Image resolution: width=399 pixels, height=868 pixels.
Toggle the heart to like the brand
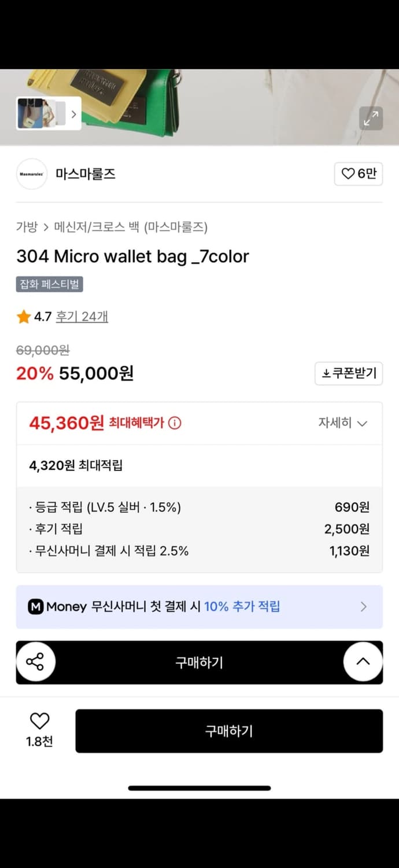click(x=348, y=174)
